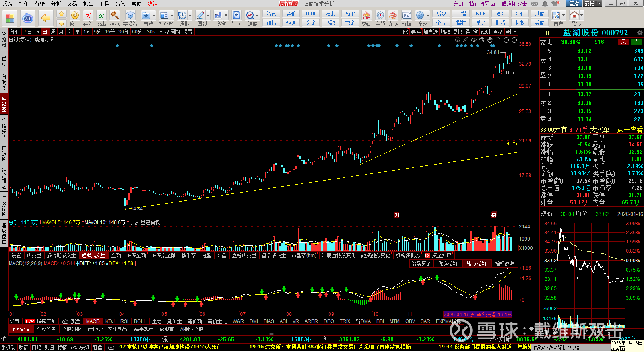Click the 代码/名称/简拼/功能 search field

coord(571,347)
